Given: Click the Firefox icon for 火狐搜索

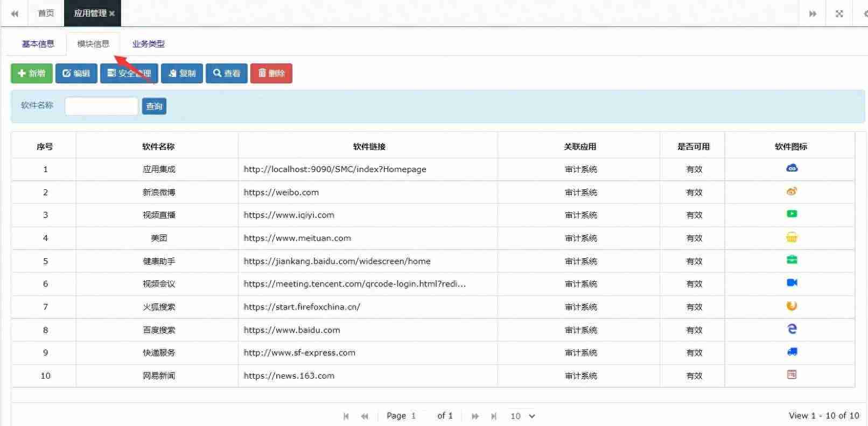Looking at the screenshot, I should tap(792, 306).
